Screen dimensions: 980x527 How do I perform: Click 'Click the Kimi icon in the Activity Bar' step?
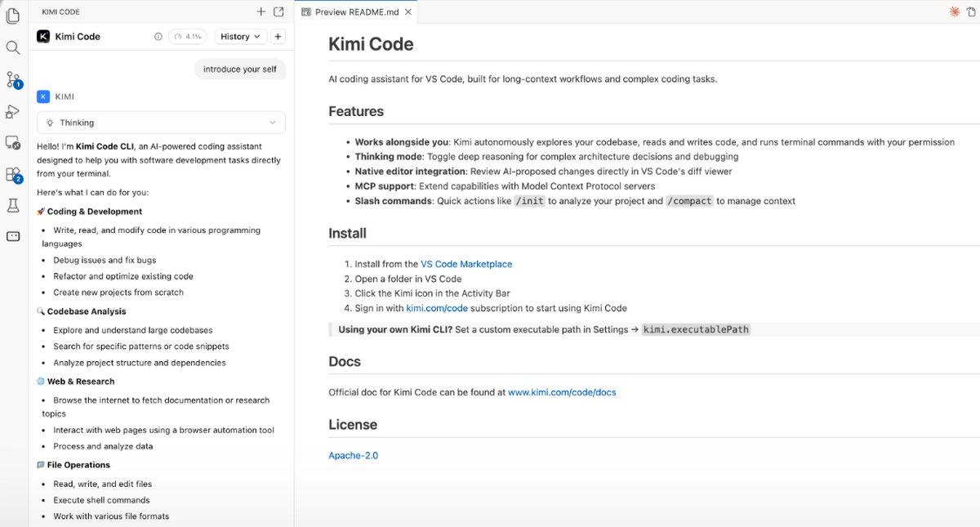tap(432, 293)
